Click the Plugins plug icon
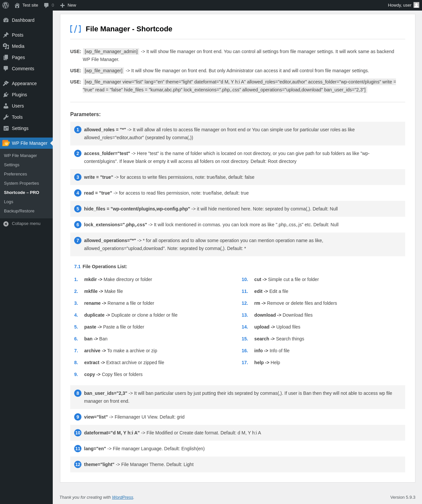This screenshot has width=422, height=504. [6, 95]
